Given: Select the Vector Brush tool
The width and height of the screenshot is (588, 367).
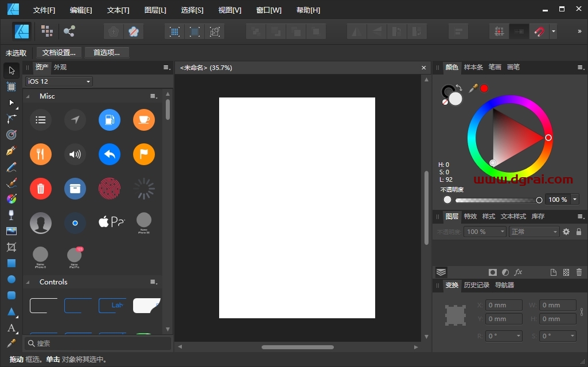Looking at the screenshot, I should [11, 183].
